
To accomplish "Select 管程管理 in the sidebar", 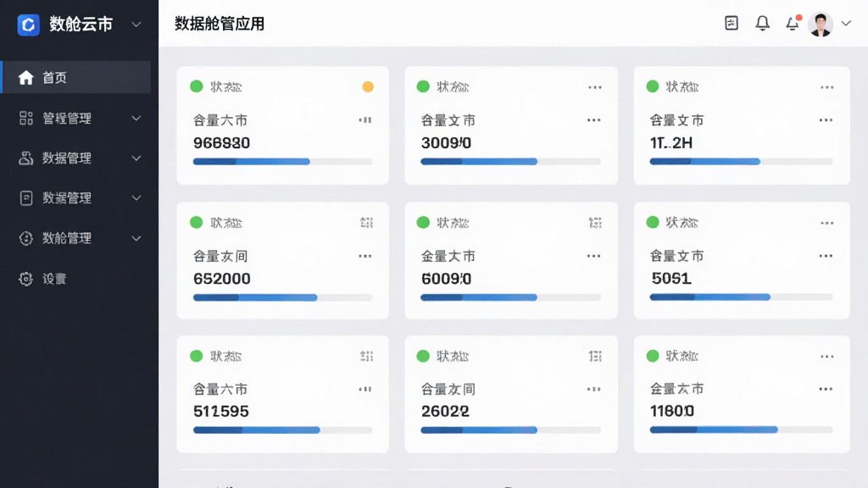I will [76, 119].
